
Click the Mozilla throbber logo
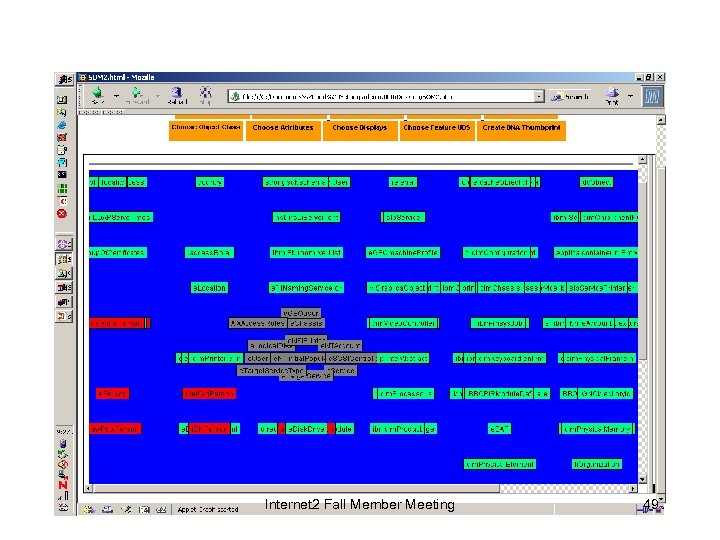(x=652, y=96)
